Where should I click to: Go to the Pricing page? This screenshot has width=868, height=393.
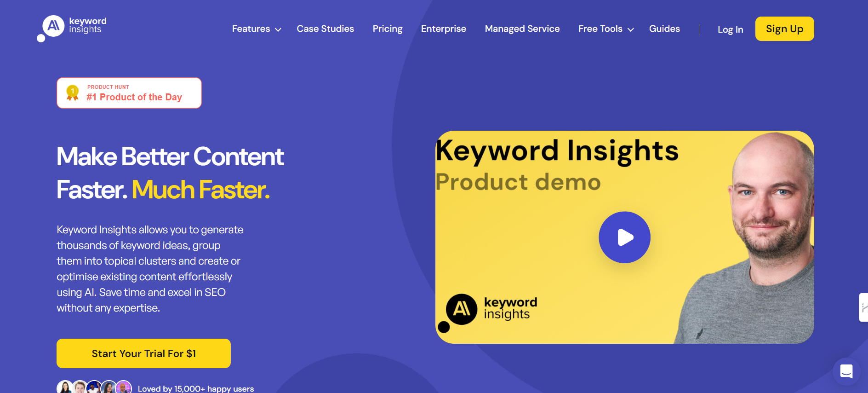[388, 29]
